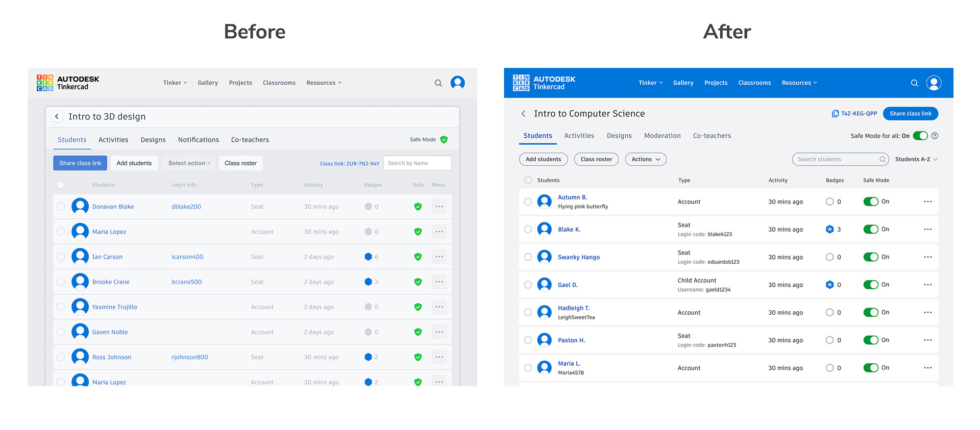
Task: Click the blue Share class link button in Before
Action: coord(80,163)
